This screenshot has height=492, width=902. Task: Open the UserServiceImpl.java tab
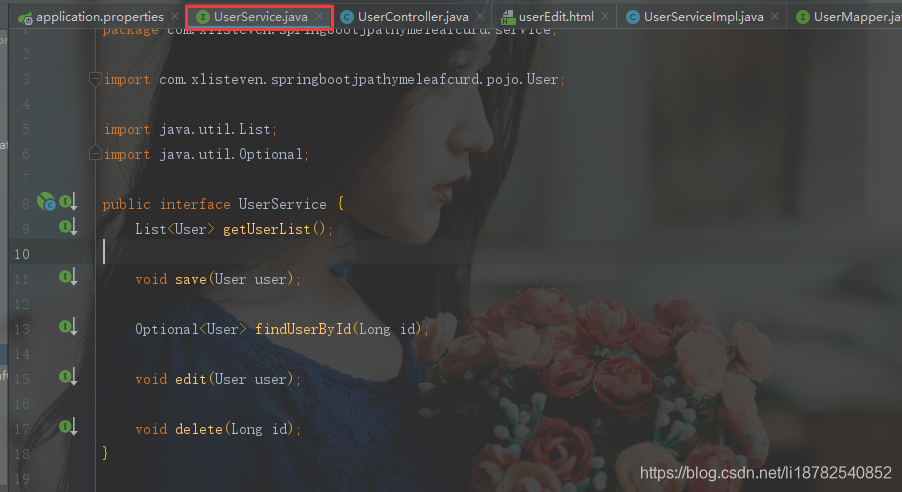click(x=703, y=17)
